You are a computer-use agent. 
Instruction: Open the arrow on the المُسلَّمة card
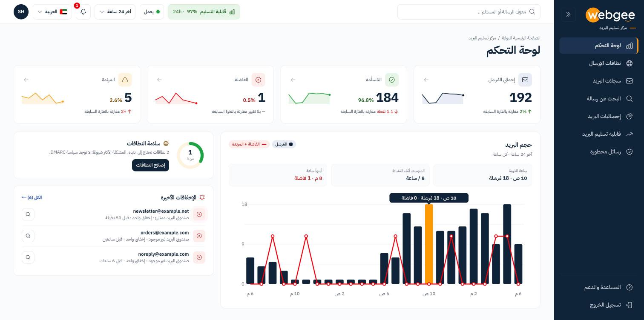(x=293, y=80)
